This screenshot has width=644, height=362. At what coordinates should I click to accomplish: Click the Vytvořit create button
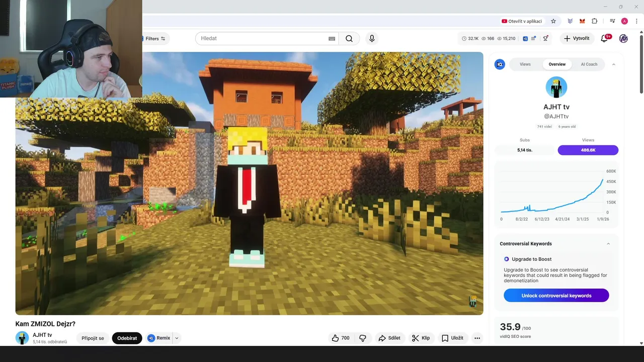[577, 39]
